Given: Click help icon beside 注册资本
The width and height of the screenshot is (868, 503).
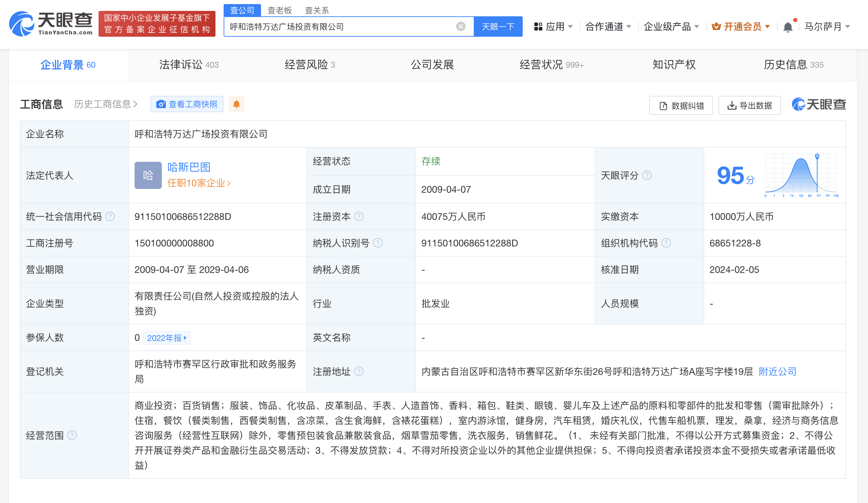Looking at the screenshot, I should [x=359, y=216].
